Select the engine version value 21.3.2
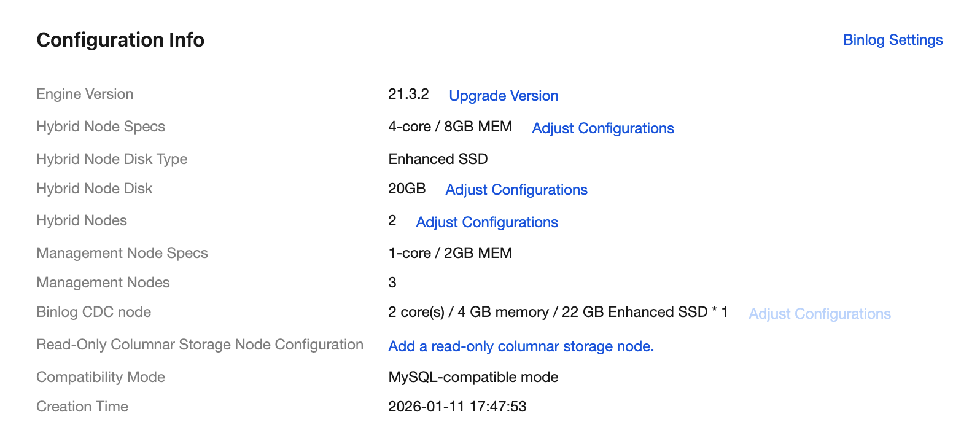This screenshot has width=980, height=425. [408, 94]
